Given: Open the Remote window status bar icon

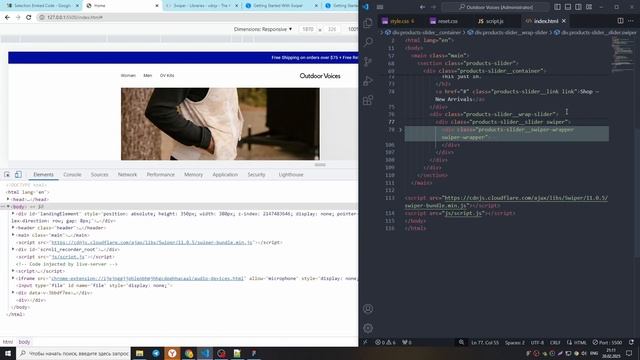Looking at the screenshot, I should pos(366,342).
